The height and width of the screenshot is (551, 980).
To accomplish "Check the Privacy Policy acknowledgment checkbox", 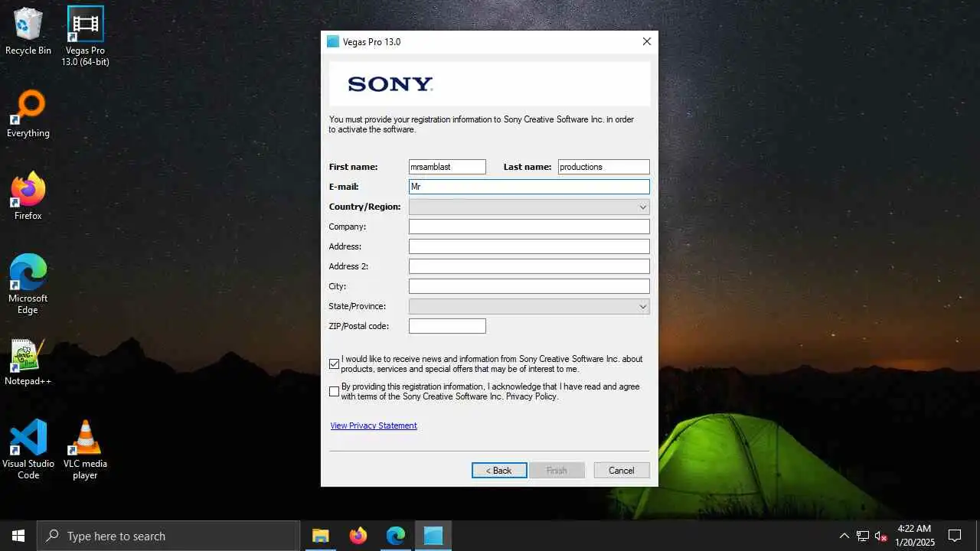I will click(x=334, y=392).
